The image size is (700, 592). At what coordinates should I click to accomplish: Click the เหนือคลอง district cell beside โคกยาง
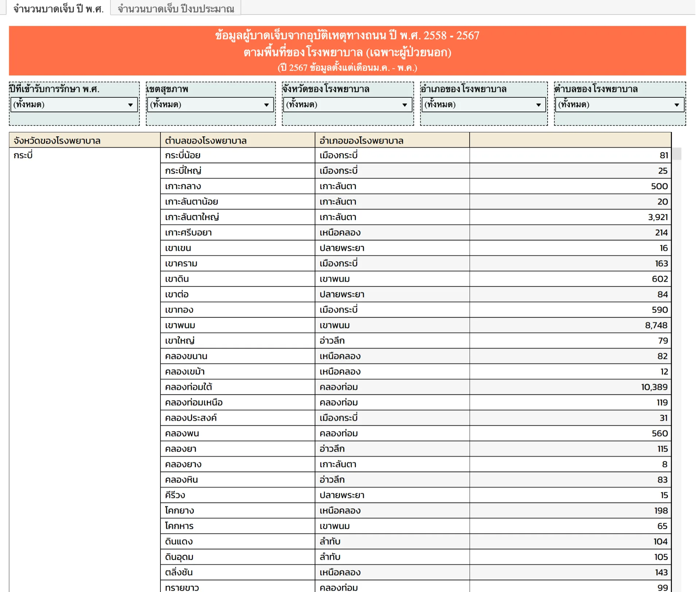click(392, 511)
